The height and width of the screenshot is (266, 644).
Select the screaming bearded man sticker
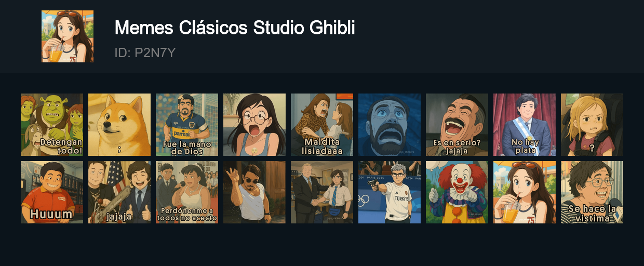pos(390,125)
